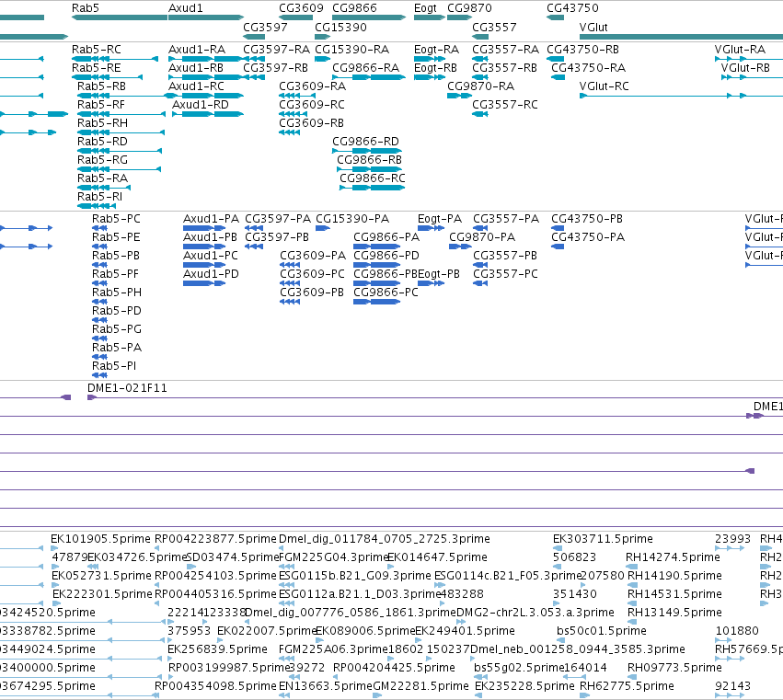Click the Eogt-RA transcript label
Image resolution: width=783 pixels, height=700 pixels.
tap(436, 50)
